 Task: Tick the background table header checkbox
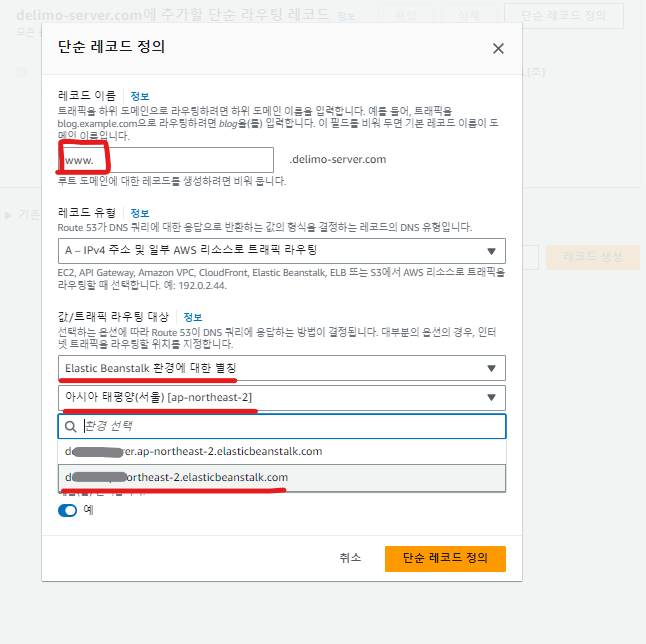[21, 73]
